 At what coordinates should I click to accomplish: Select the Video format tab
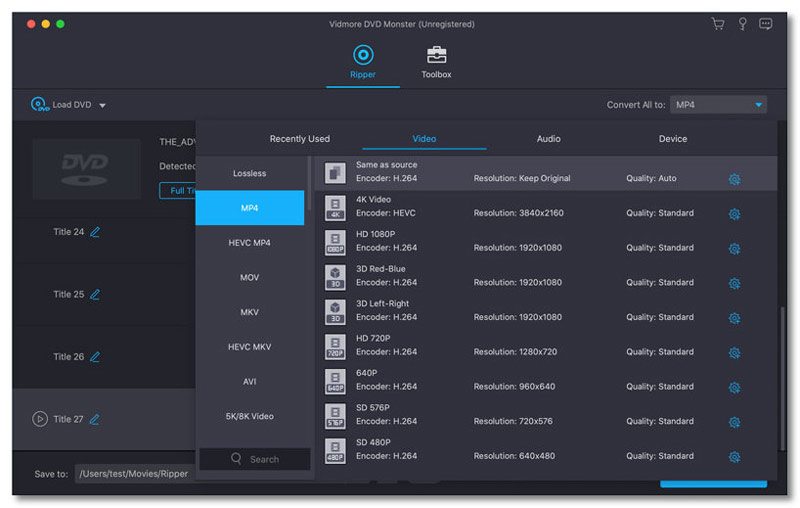tap(424, 139)
